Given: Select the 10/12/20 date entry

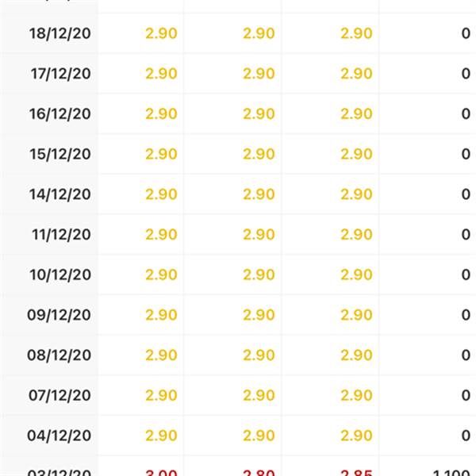Looking at the screenshot, I should (x=60, y=274).
